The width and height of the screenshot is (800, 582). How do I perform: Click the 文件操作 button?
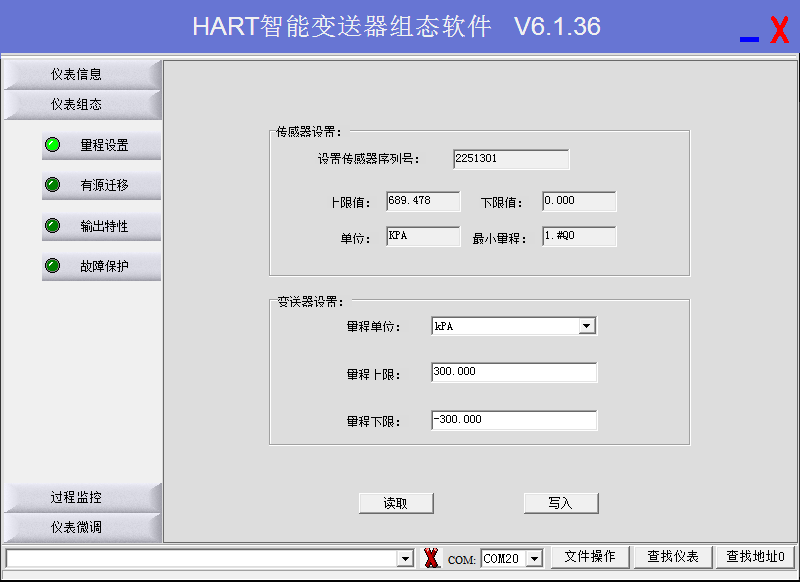click(x=590, y=557)
